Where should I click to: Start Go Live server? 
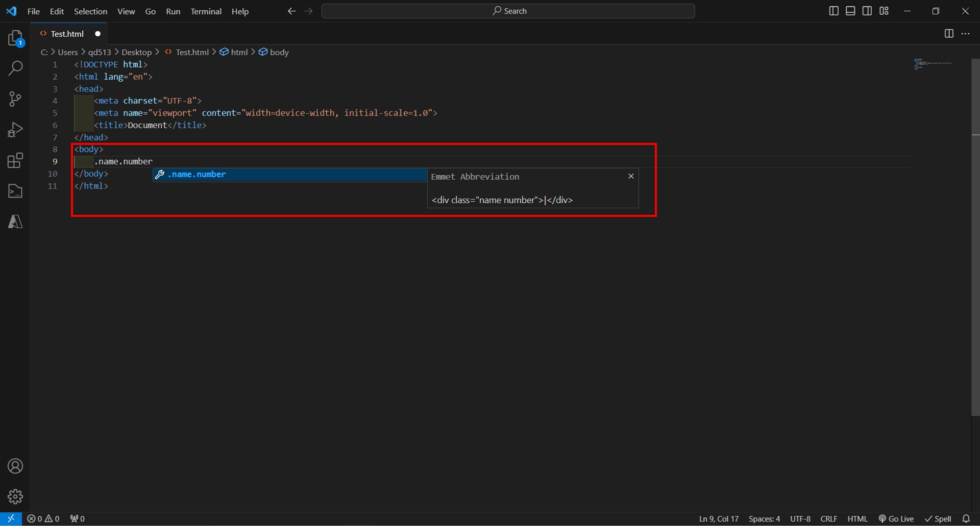[896, 519]
